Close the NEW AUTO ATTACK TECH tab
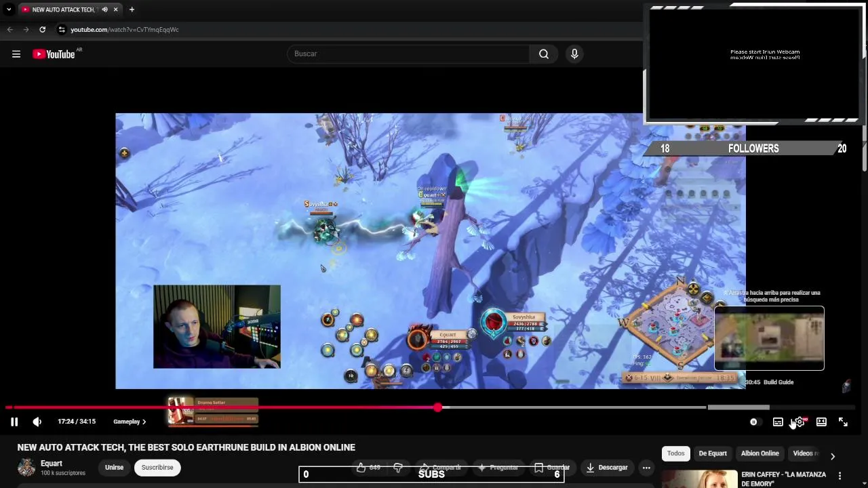The height and width of the screenshot is (488, 868). pos(116,9)
